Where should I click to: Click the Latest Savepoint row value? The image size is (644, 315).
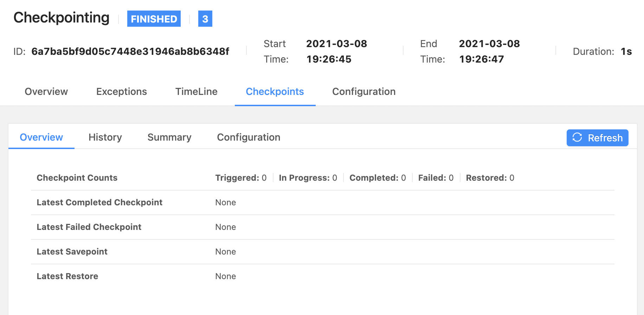point(225,252)
